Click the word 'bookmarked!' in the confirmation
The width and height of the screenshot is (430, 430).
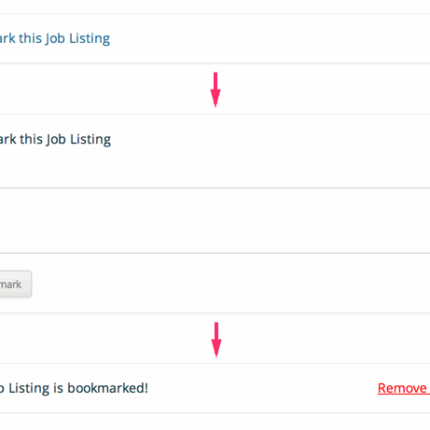point(108,388)
